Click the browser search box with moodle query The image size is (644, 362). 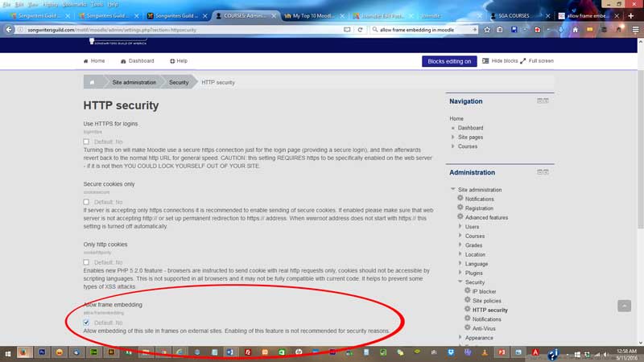[419, 30]
